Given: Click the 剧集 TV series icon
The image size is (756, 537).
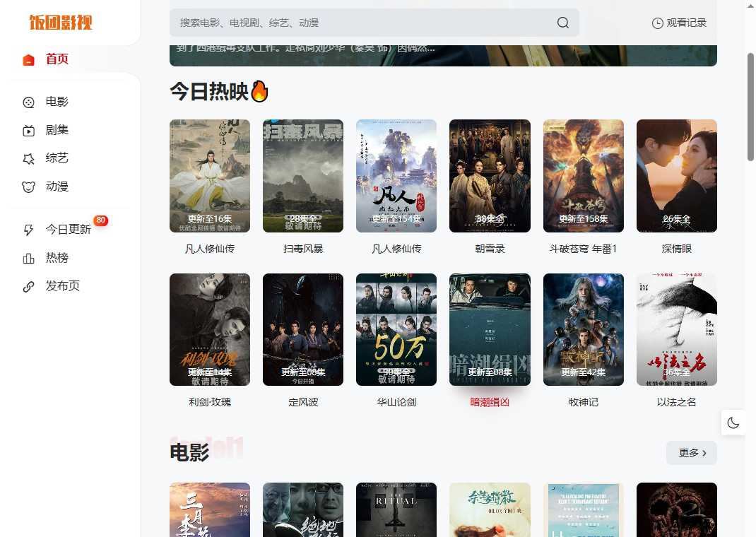Looking at the screenshot, I should click(28, 130).
